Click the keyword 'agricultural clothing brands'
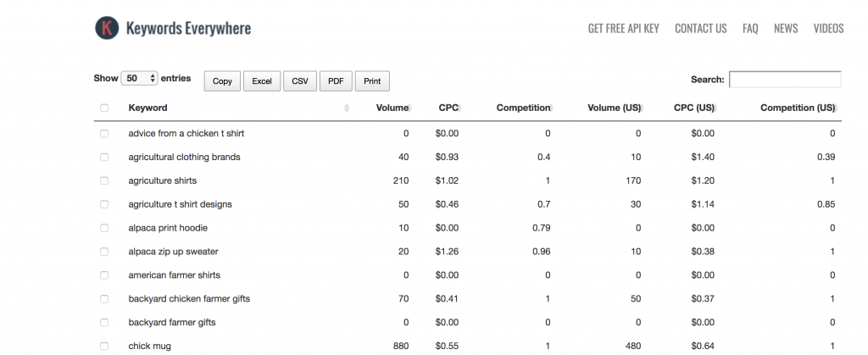Screen dimensions: 868x355 (x=184, y=157)
